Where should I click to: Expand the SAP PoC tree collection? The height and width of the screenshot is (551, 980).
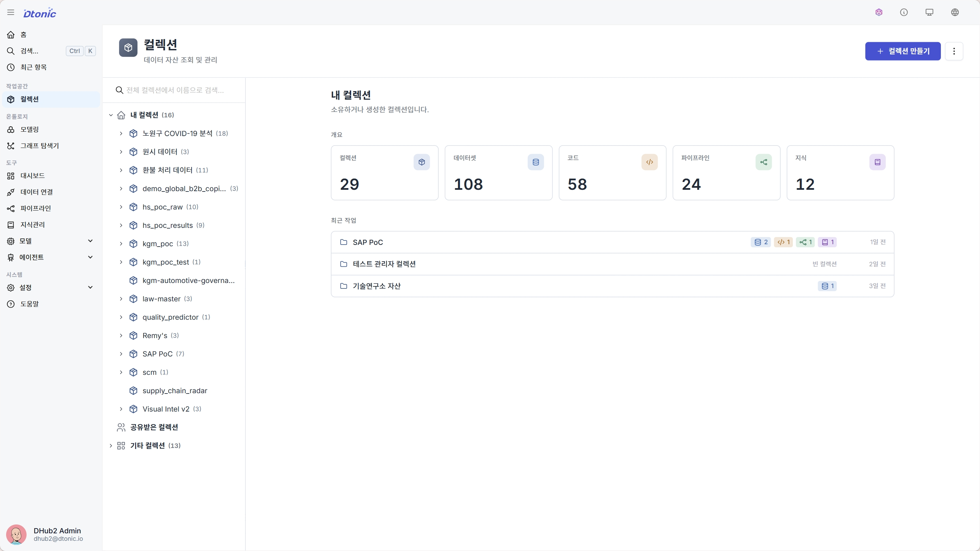click(121, 354)
